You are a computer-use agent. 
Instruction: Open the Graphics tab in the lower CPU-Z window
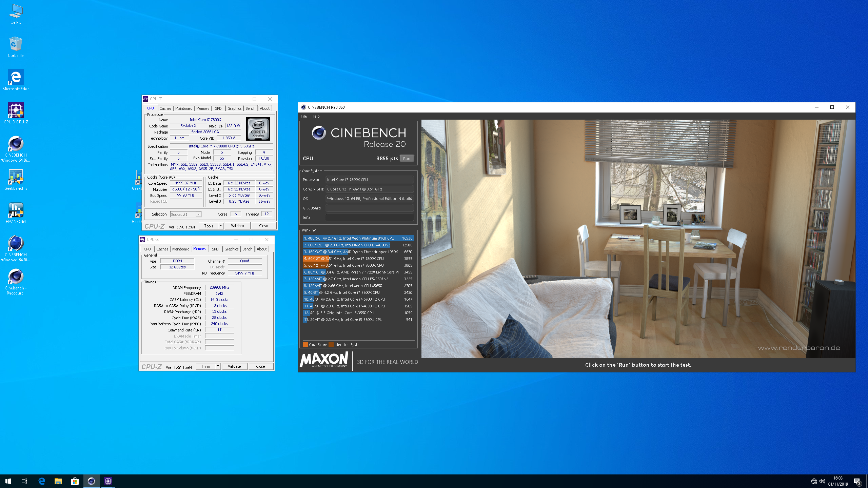[232, 249]
